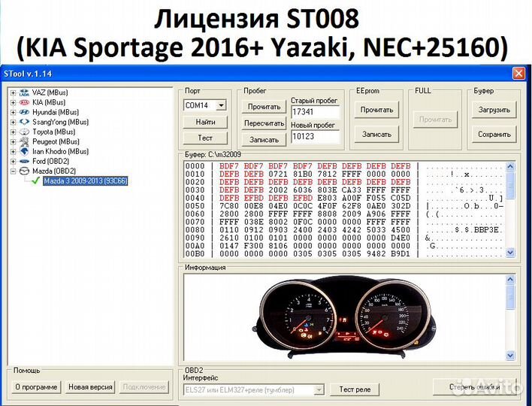Screen dimensions: 532x406
Task: Click the VAZ Lada brand icon
Action: pos(24,92)
